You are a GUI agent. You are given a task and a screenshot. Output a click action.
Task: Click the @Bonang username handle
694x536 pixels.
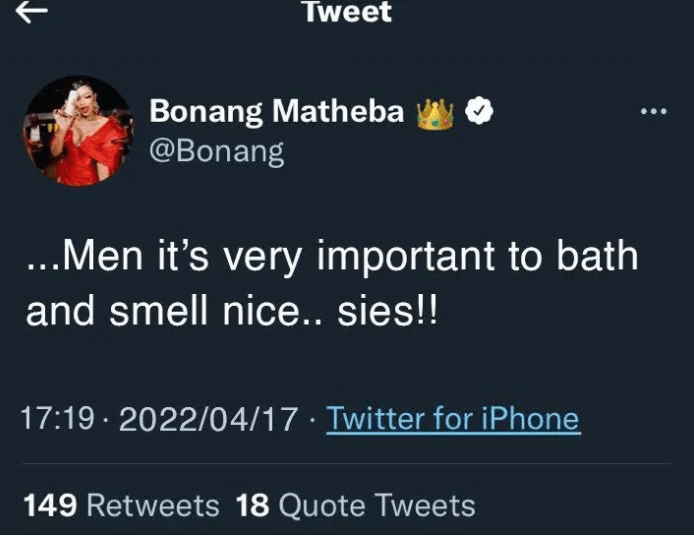tap(216, 151)
